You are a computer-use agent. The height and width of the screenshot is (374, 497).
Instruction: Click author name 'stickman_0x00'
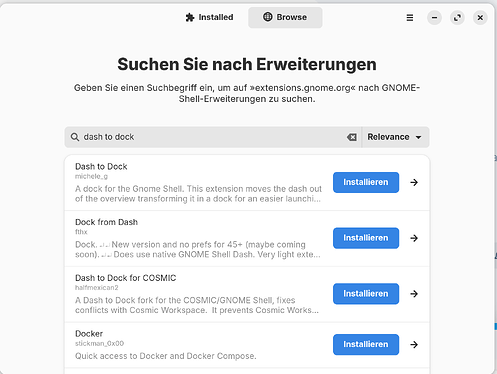99,343
